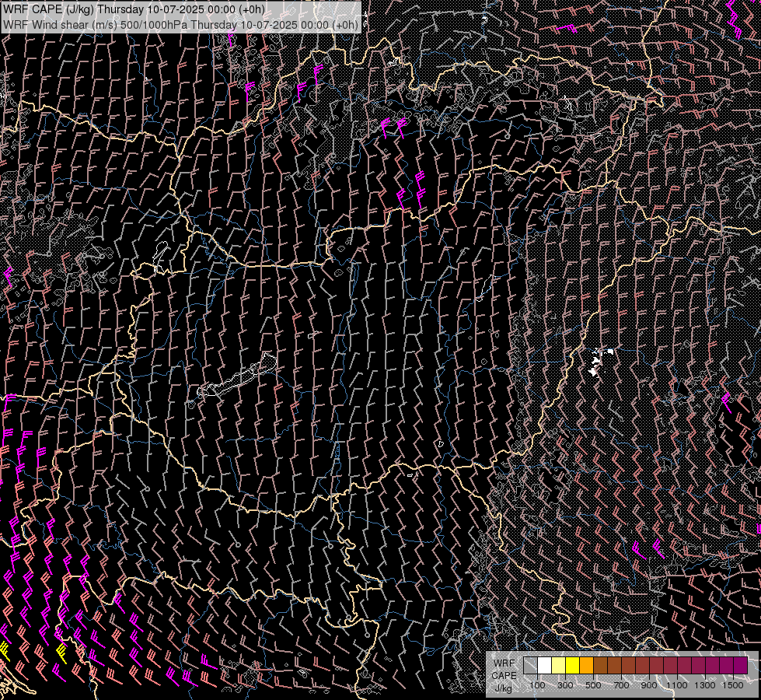Click the WRF CAPE title line
Screen dimensions: 761x700
tap(134, 9)
